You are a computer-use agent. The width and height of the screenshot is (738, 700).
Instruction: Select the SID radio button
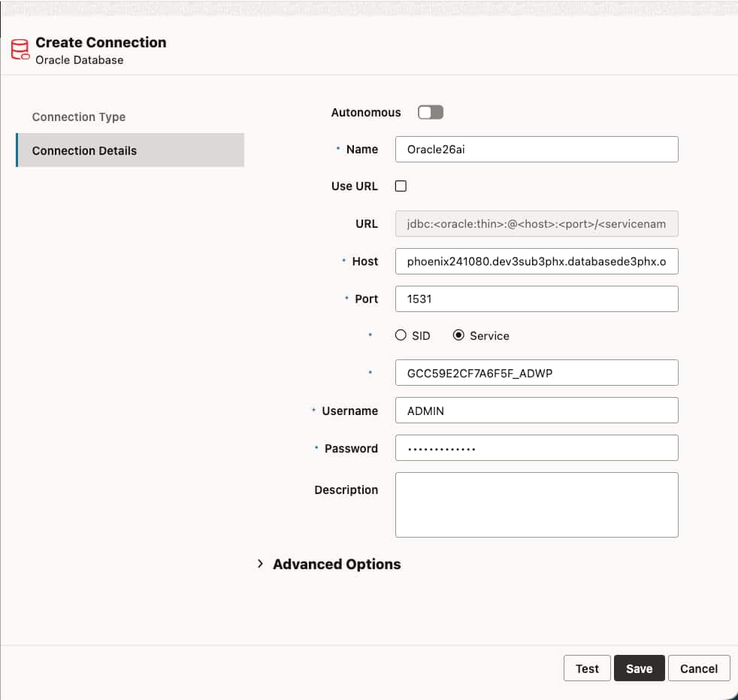[401, 335]
